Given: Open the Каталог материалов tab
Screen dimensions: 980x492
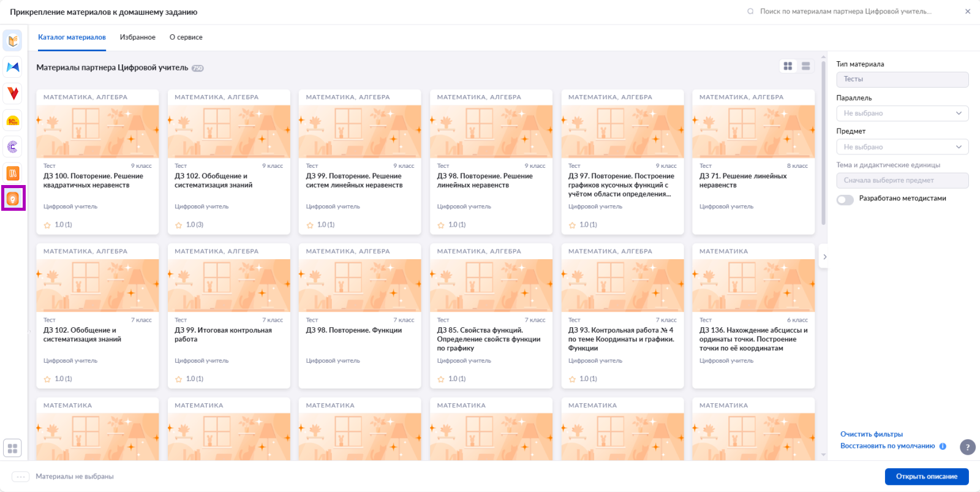Looking at the screenshot, I should pos(72,37).
